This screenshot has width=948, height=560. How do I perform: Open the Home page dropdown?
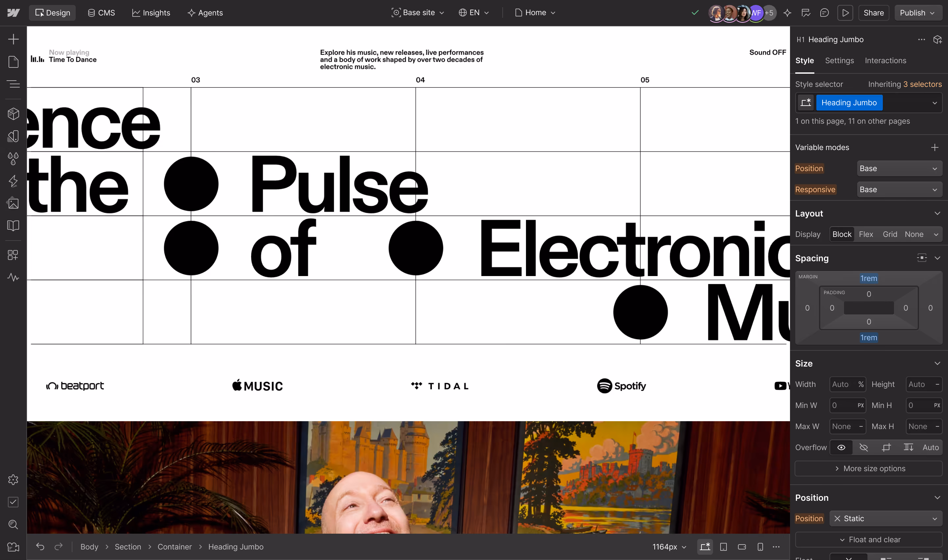pyautogui.click(x=535, y=13)
